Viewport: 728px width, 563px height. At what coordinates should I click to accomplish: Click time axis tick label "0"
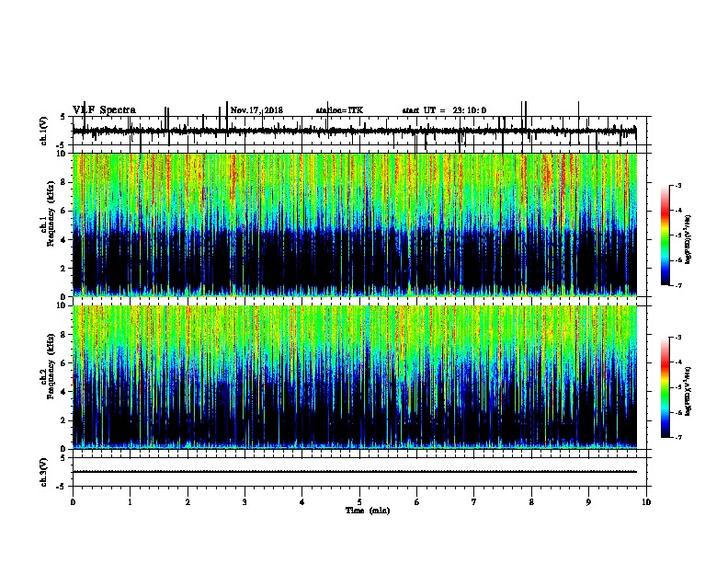[73, 502]
